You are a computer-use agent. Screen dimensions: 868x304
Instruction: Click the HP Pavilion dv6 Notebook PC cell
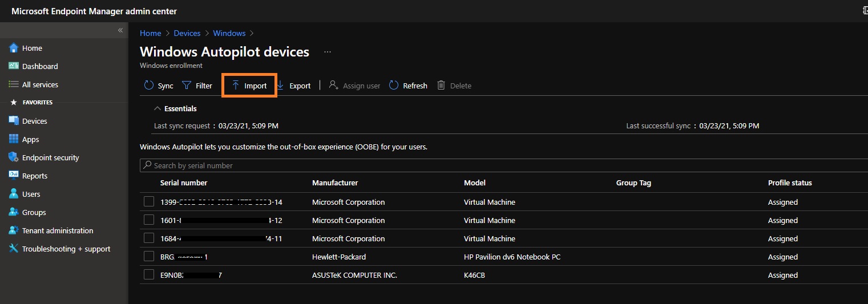click(512, 257)
